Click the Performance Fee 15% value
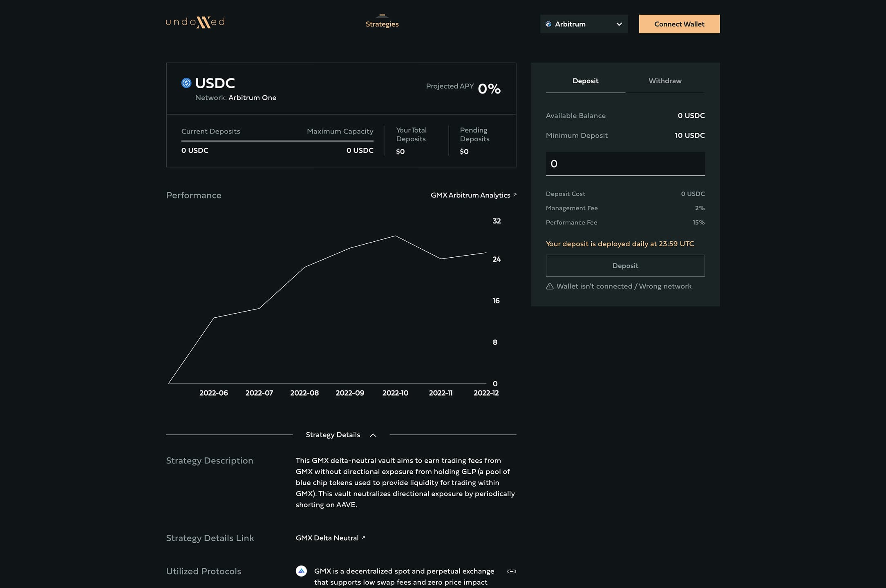The image size is (886, 588). (x=698, y=222)
